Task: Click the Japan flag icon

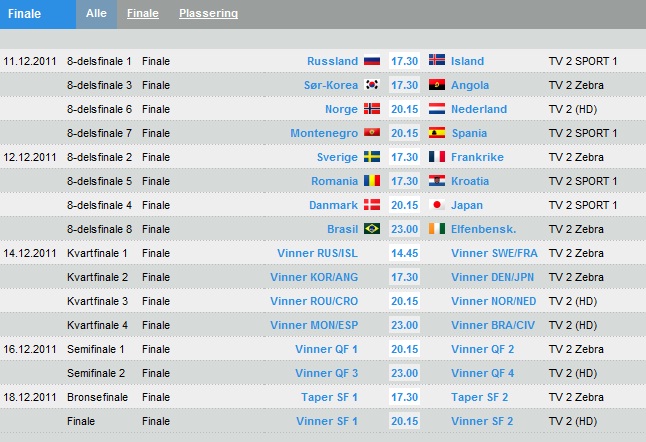Action: point(437,205)
